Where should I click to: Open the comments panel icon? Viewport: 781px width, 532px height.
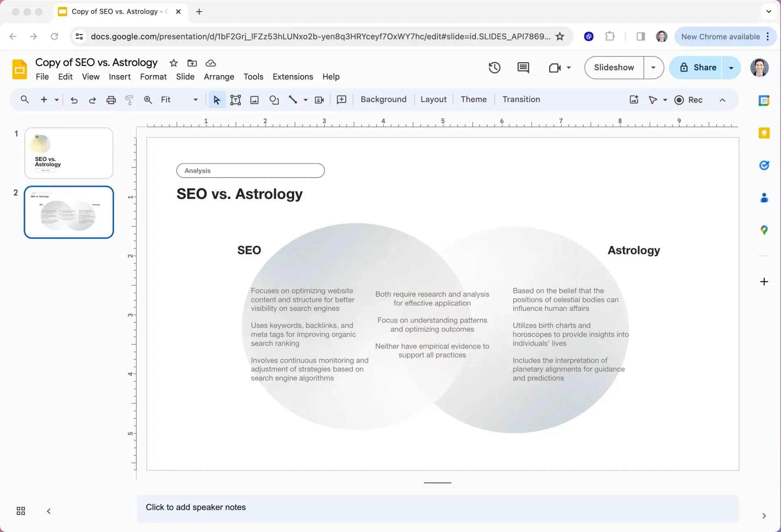coord(523,67)
